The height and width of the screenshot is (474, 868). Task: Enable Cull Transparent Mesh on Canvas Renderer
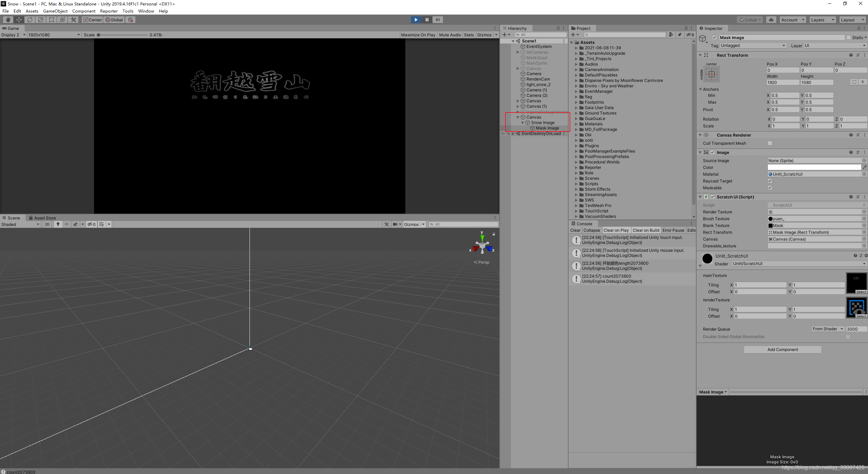[x=770, y=143]
